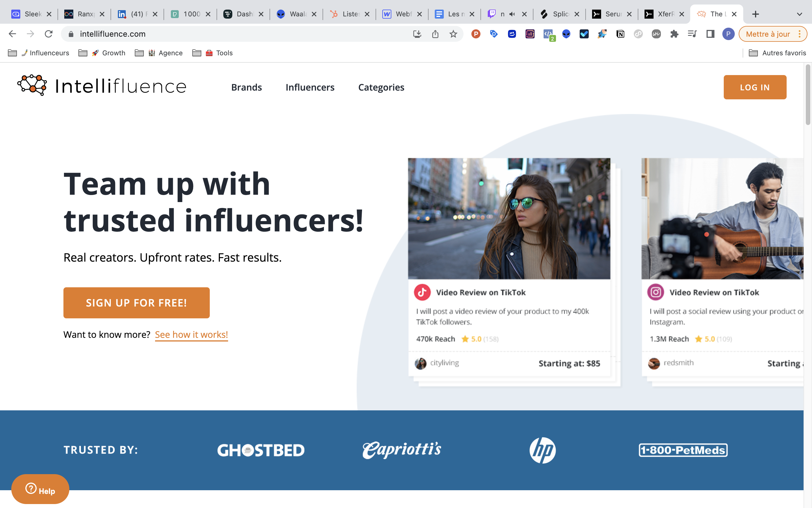
Task: Click the 5.0 star rating with 158 reviews
Action: (480, 339)
